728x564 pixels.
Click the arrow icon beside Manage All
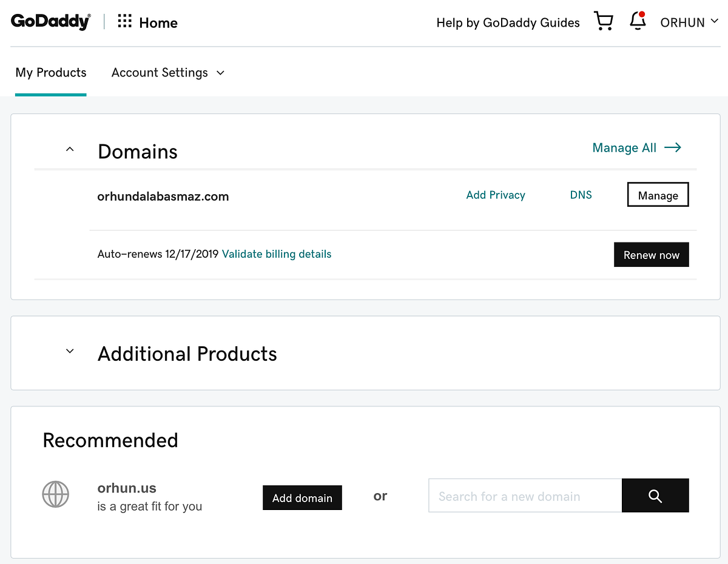[673, 147]
